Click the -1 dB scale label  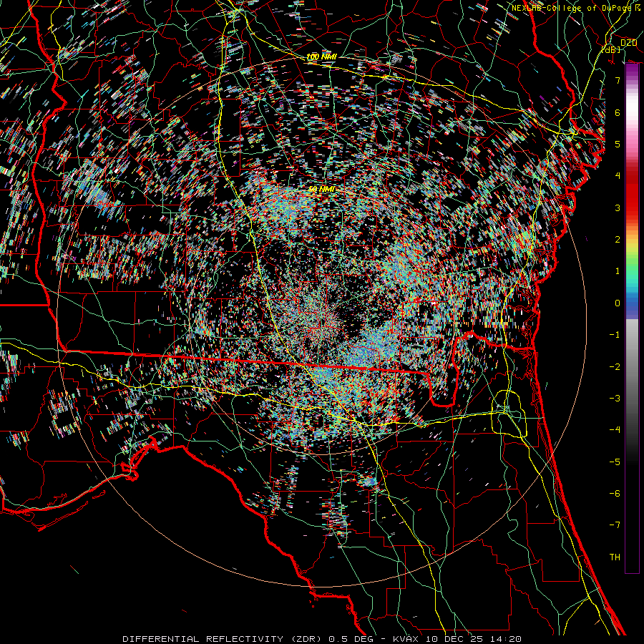(615, 335)
